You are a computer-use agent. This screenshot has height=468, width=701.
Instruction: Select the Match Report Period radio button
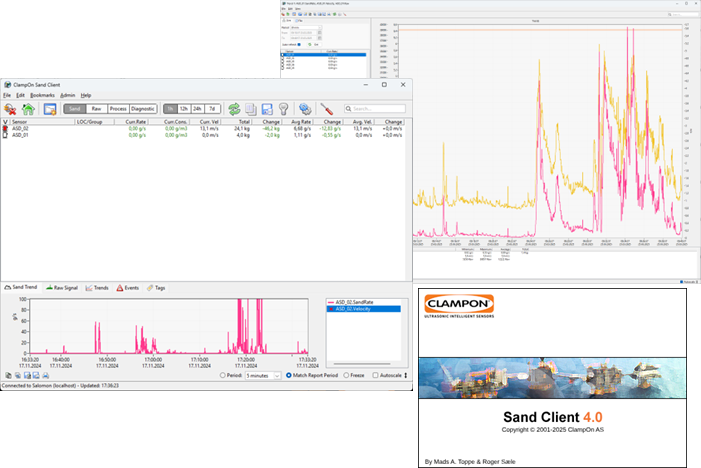(289, 375)
